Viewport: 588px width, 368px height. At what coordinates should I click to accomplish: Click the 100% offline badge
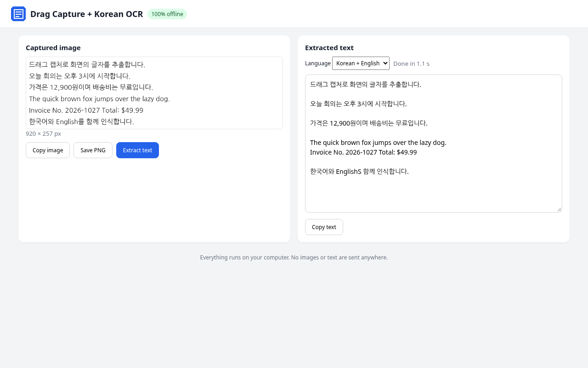point(167,14)
